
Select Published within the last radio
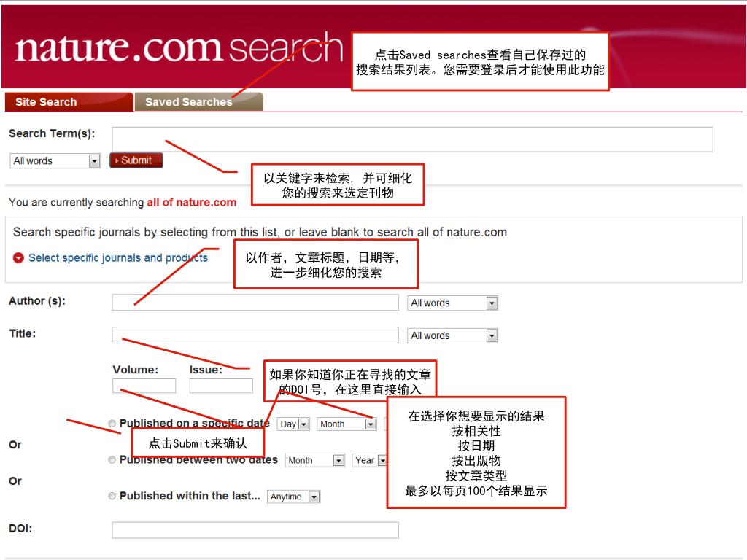click(x=112, y=496)
